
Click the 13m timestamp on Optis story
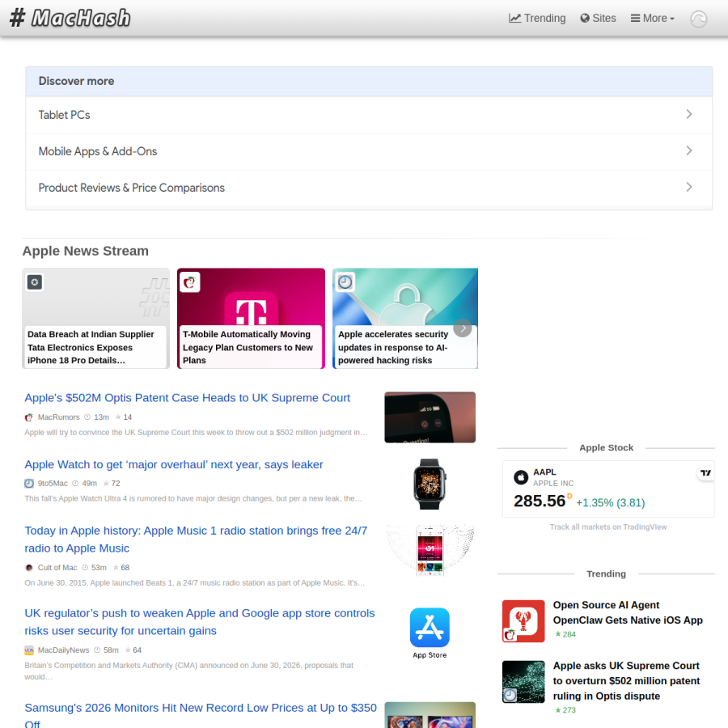(x=97, y=417)
